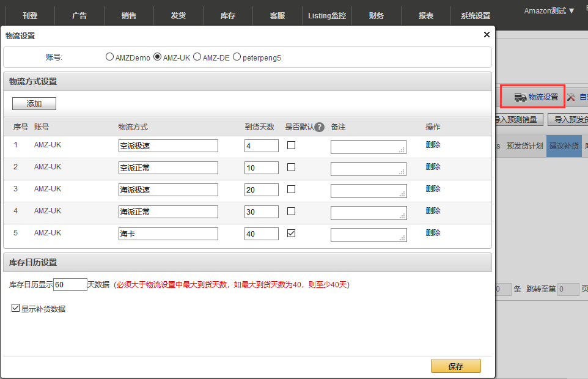Click the 备注 textarea in row 1
Viewport: 588px width, 379px height.
coord(368,147)
